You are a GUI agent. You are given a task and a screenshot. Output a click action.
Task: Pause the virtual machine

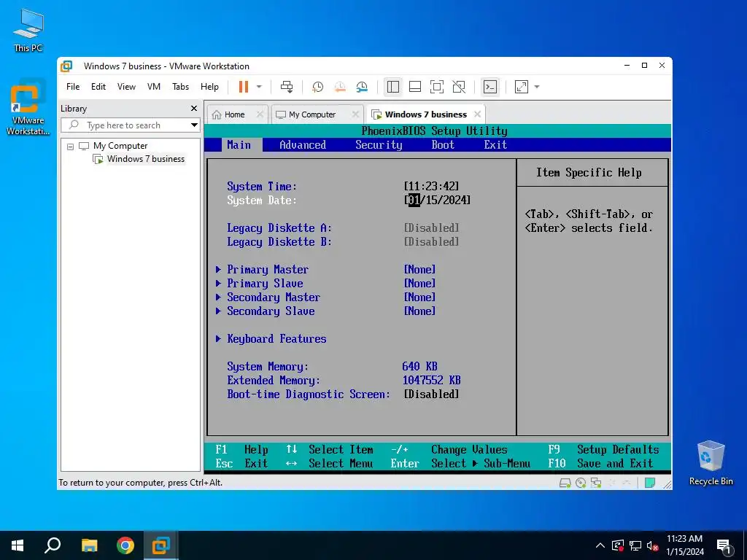[x=244, y=87]
